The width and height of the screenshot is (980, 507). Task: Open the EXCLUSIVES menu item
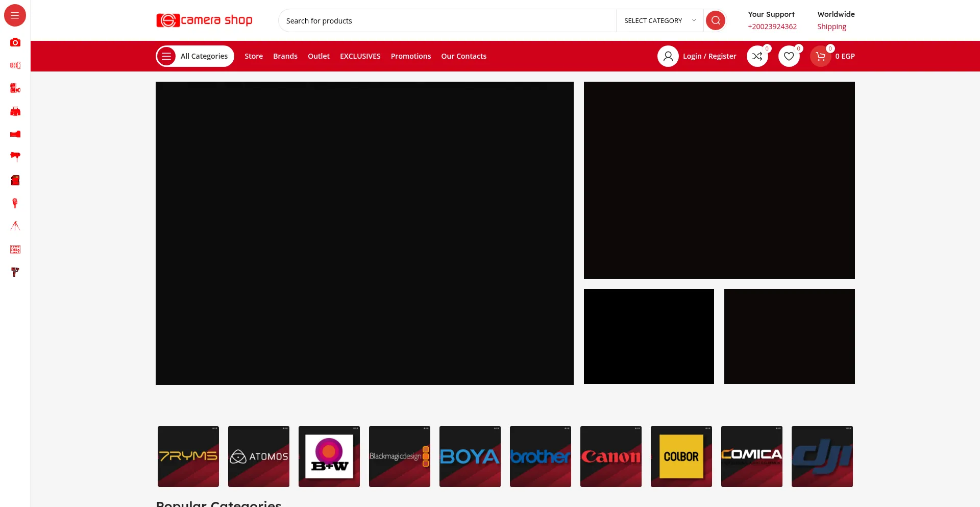360,56
